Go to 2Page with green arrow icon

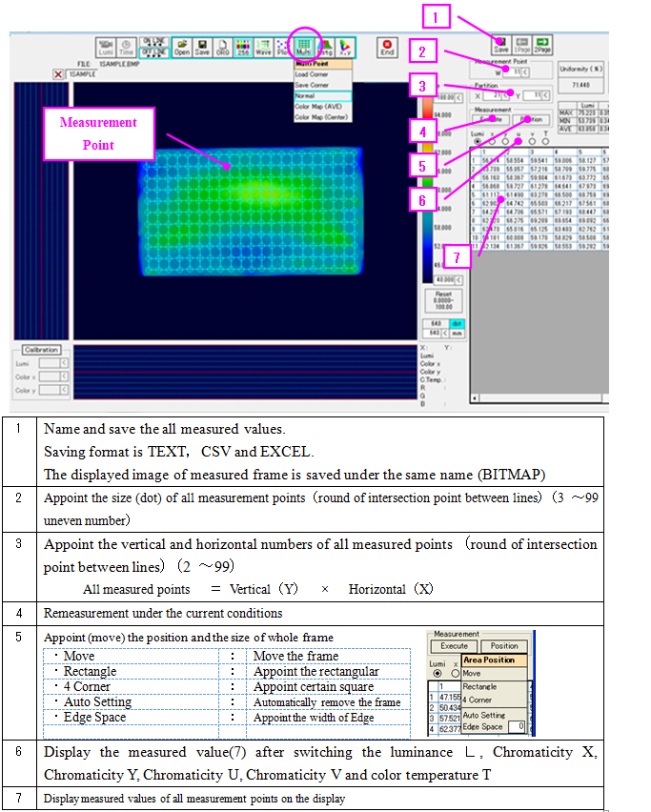tap(542, 45)
